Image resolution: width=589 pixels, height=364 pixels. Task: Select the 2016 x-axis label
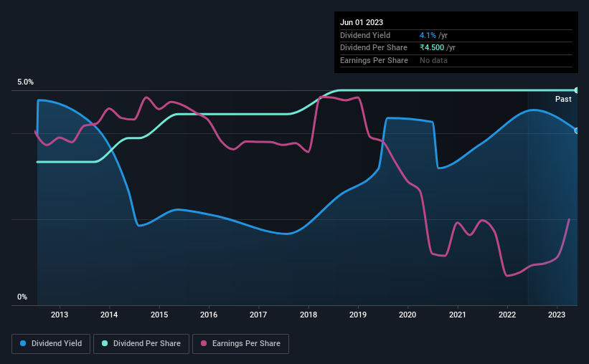pos(209,315)
